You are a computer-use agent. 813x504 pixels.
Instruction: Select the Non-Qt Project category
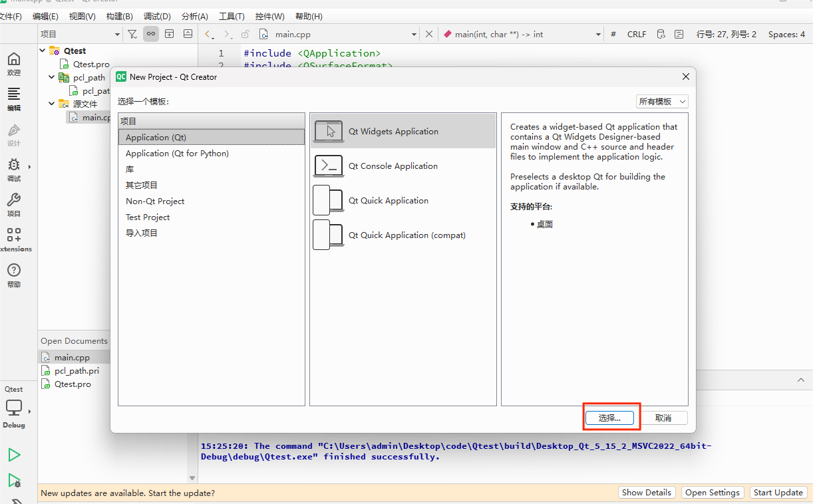(x=212, y=201)
